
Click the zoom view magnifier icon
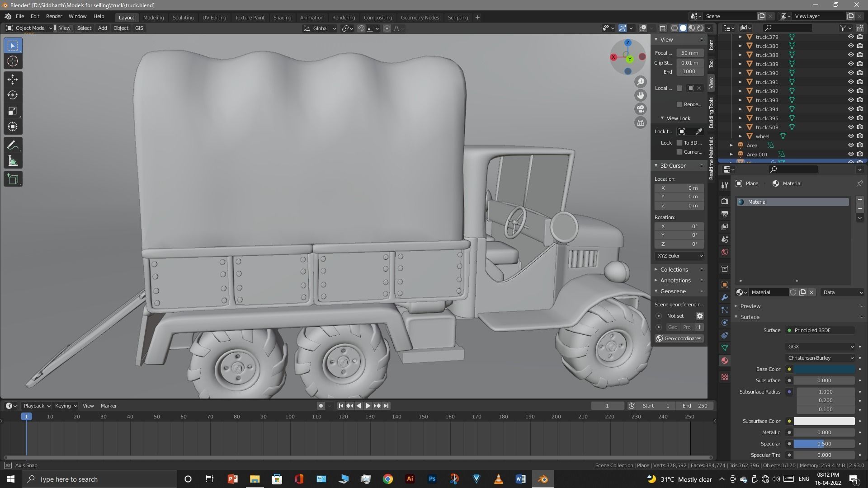coord(641,82)
